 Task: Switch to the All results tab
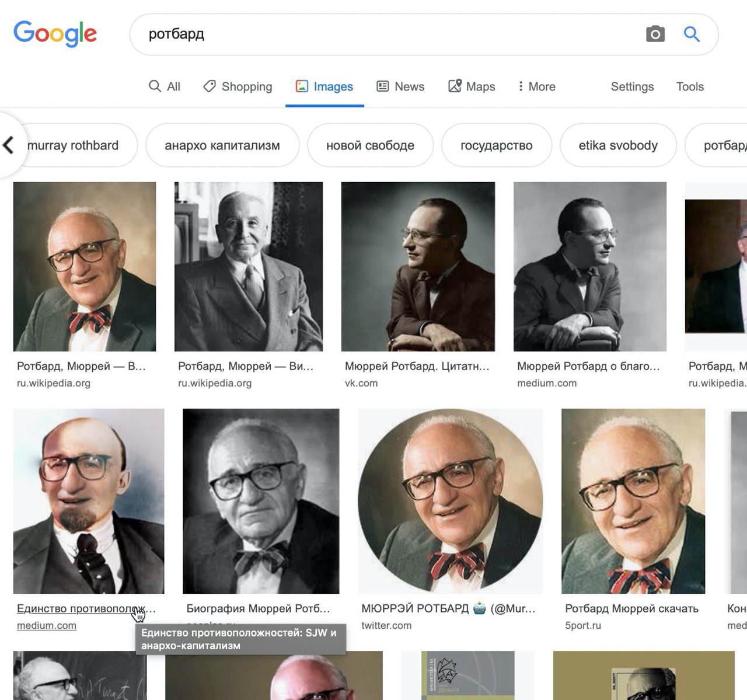[x=165, y=86]
